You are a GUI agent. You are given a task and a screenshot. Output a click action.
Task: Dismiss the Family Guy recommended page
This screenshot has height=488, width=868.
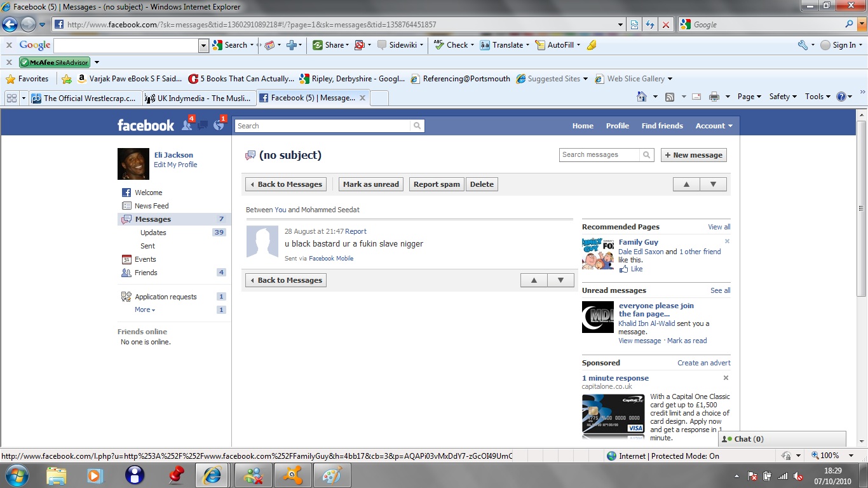[727, 241]
